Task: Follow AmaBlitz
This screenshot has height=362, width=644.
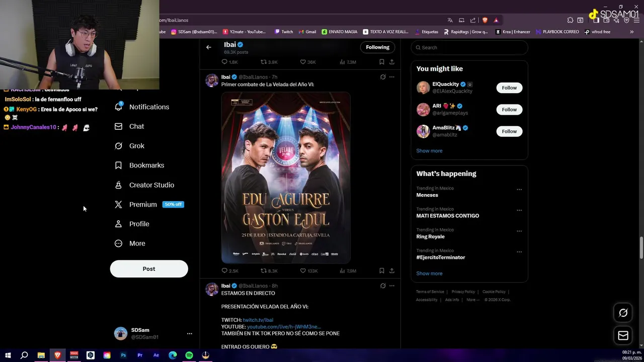Action: (x=509, y=131)
